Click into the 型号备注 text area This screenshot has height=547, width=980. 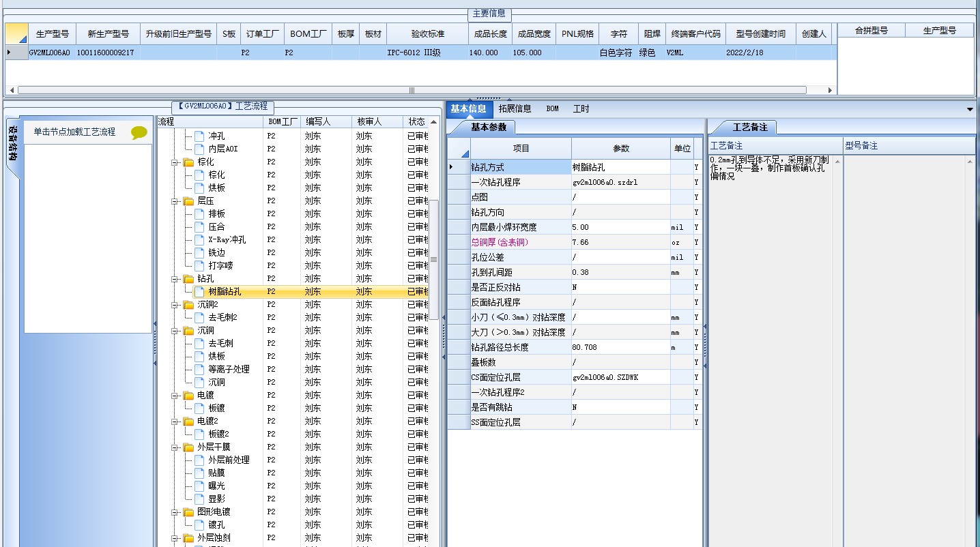point(904,351)
